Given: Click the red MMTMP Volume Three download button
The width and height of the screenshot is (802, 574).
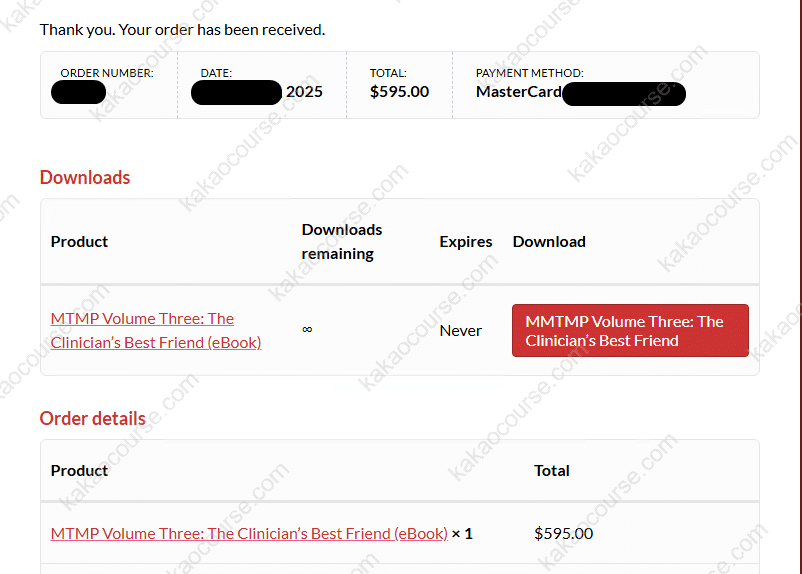Looking at the screenshot, I should [x=630, y=330].
